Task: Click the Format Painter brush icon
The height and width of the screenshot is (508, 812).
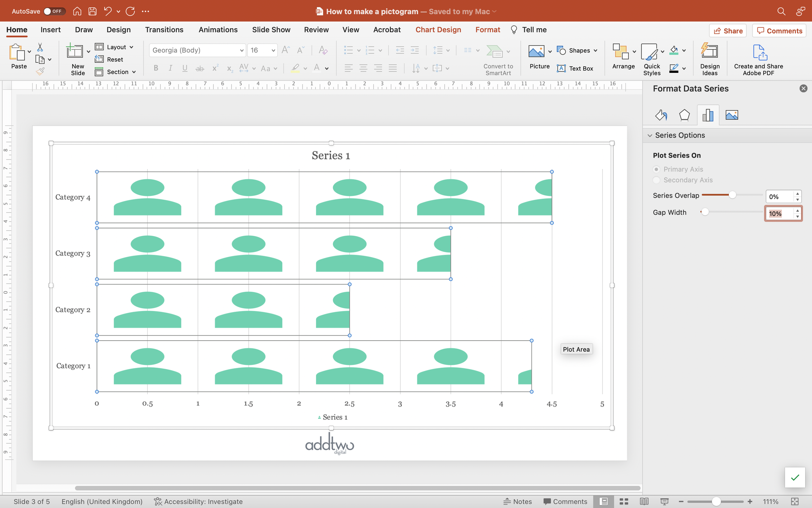Action: 40,71
